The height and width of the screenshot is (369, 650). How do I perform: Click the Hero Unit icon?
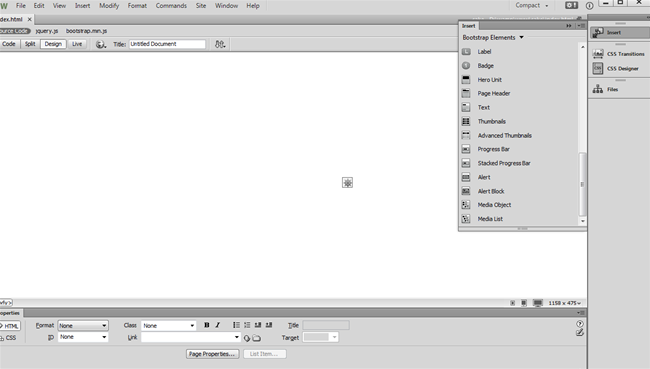[466, 80]
